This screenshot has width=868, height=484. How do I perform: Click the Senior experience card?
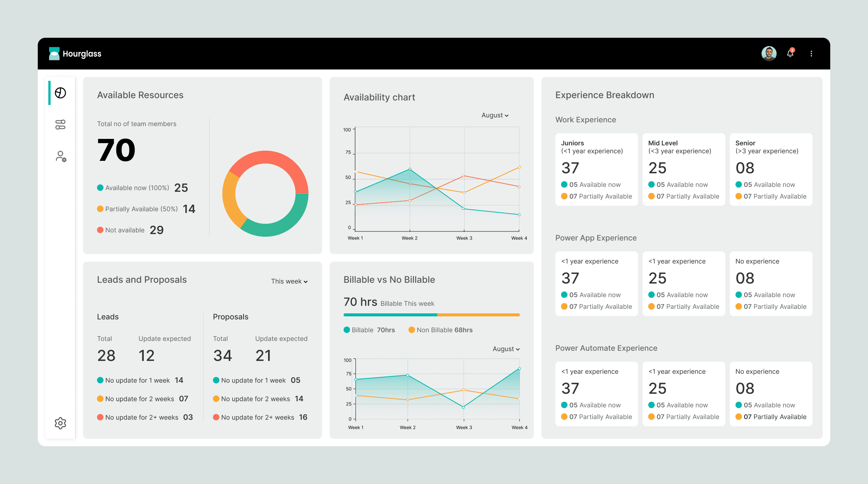pyautogui.click(x=771, y=170)
